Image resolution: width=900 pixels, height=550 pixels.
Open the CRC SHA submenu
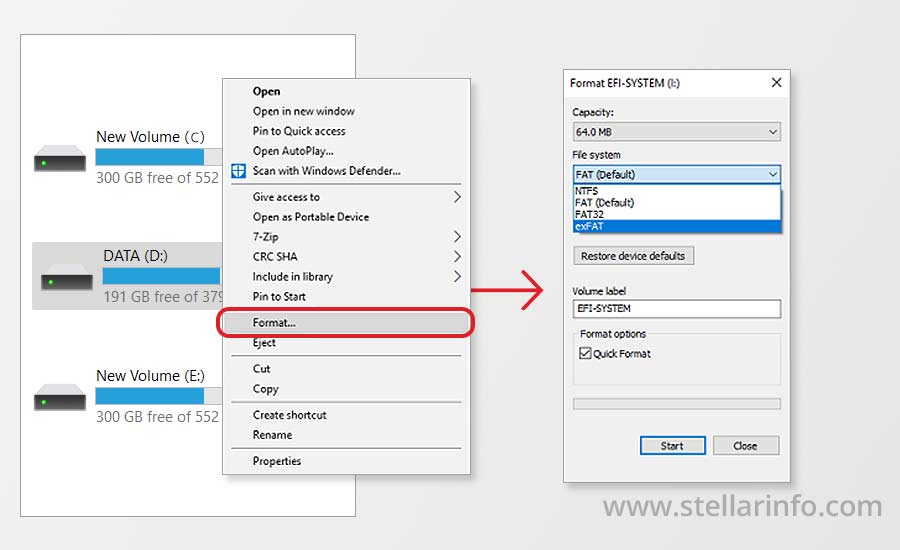(457, 257)
